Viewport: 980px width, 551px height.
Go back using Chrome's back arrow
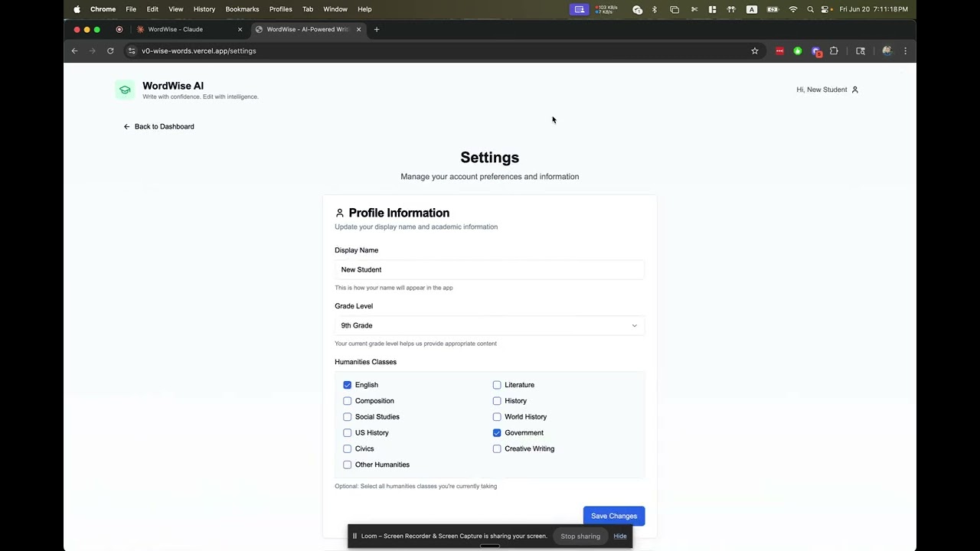pyautogui.click(x=75, y=51)
